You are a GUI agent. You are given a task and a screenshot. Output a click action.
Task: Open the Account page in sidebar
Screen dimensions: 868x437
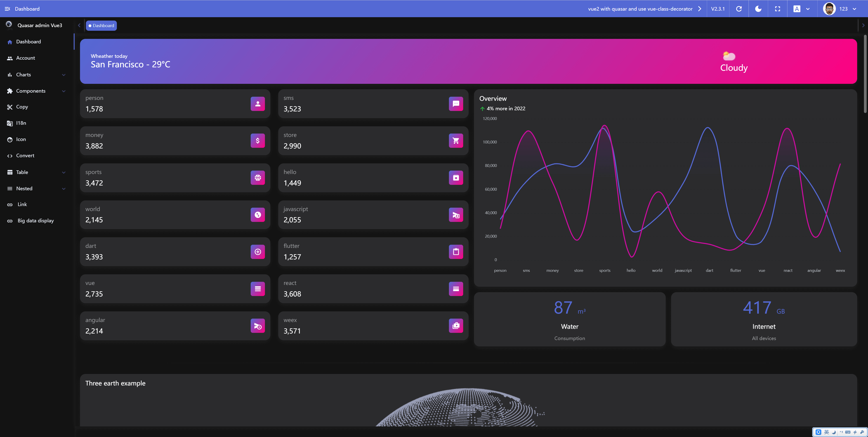pyautogui.click(x=26, y=58)
